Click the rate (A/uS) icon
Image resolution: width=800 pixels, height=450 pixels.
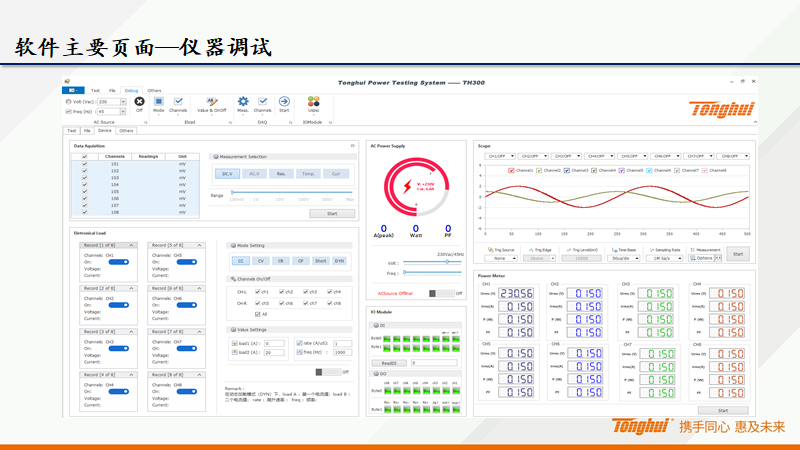(299, 343)
